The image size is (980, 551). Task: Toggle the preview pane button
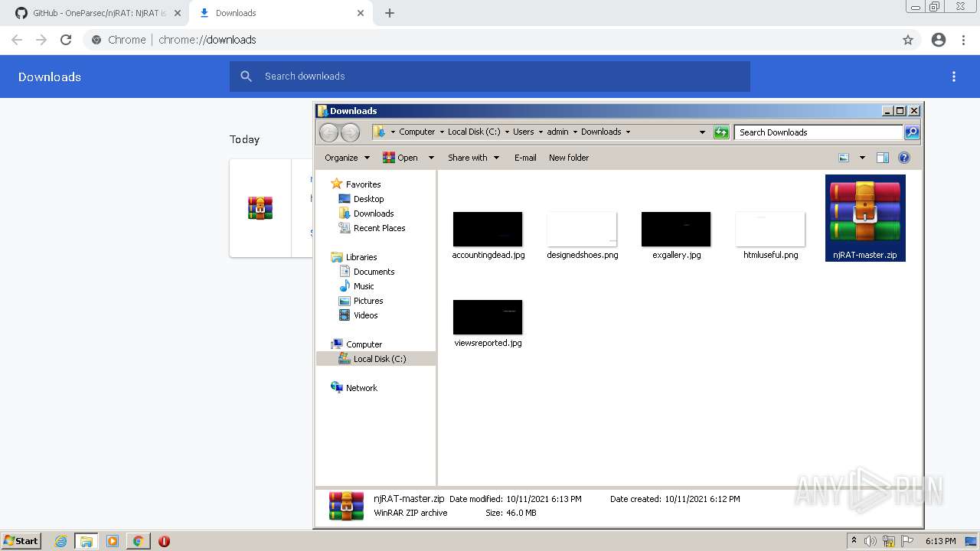[x=883, y=158]
